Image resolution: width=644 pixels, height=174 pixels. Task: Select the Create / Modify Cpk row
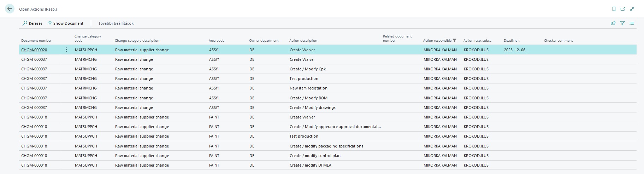click(307, 69)
